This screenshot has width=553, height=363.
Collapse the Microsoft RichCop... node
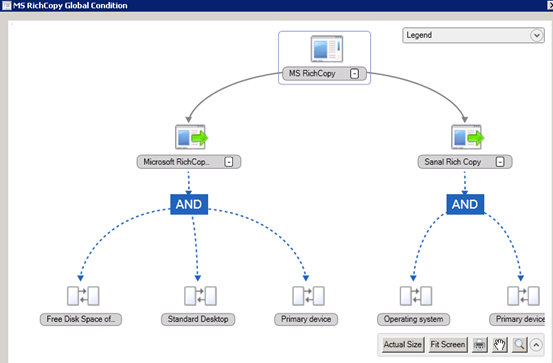point(229,162)
